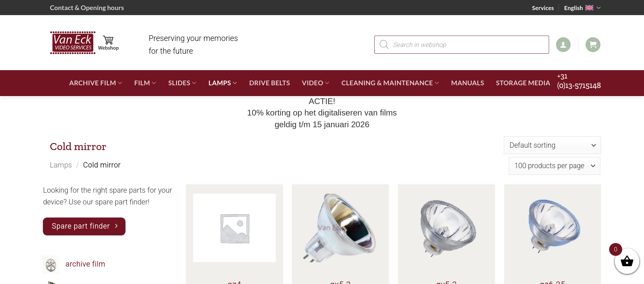Open the Cleaning & Maintenance menu
Screen dimensions: 644x284
[390, 83]
